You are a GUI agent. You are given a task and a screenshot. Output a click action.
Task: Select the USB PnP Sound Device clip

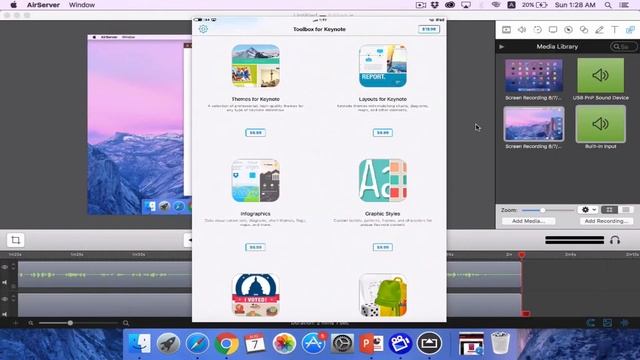click(x=600, y=76)
